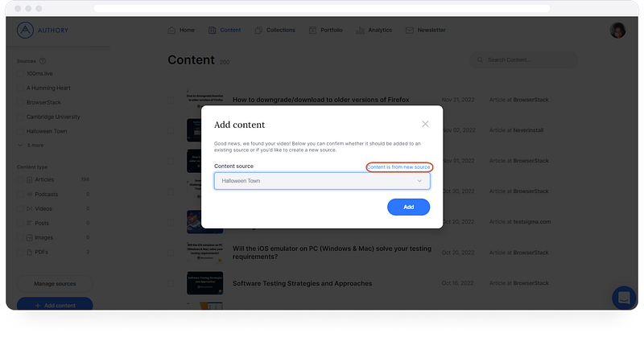Image resolution: width=644 pixels, height=337 pixels.
Task: Toggle the Halloween Town source checkbox
Action: click(x=19, y=131)
